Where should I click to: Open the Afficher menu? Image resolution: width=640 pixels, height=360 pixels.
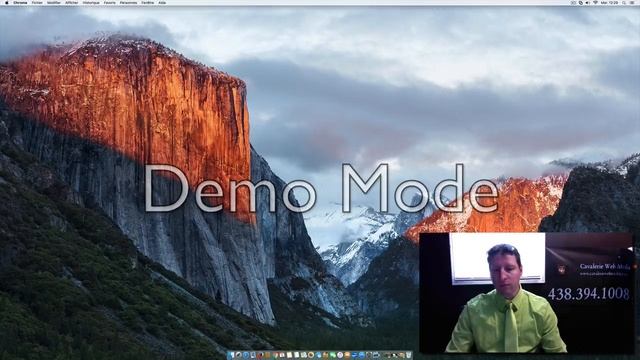click(x=72, y=2)
